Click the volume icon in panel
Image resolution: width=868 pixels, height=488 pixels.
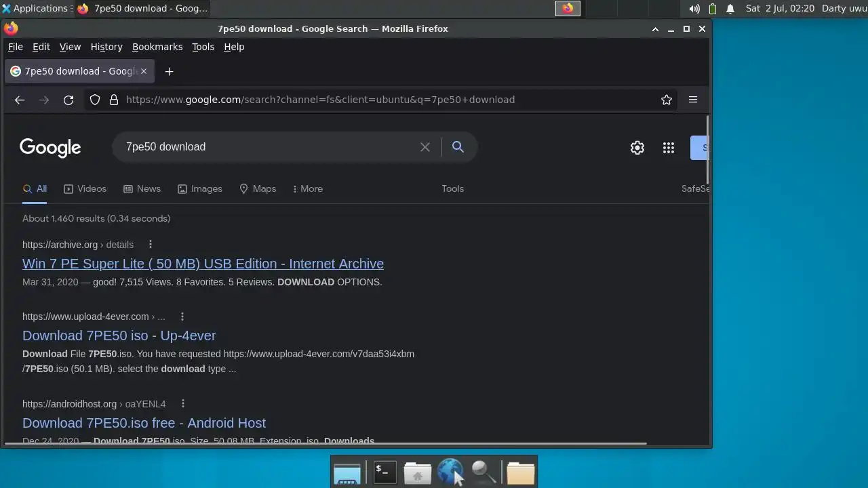(x=694, y=9)
